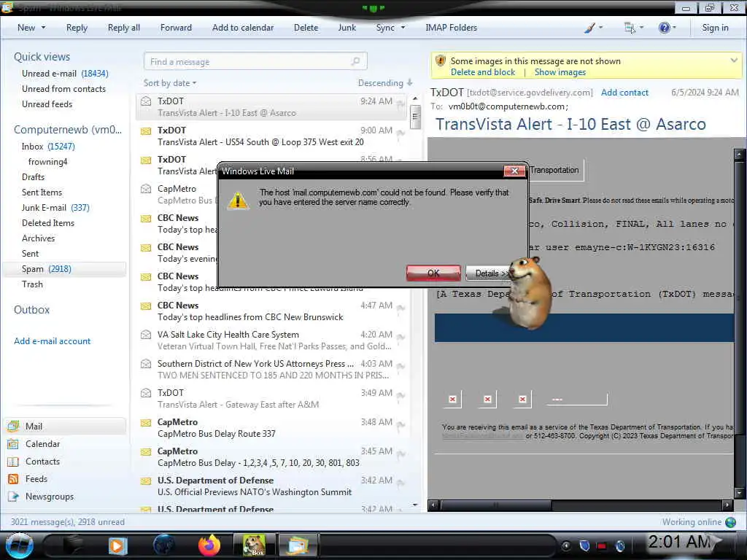Click Sign in at top right
747x560 pixels.
[x=715, y=28]
